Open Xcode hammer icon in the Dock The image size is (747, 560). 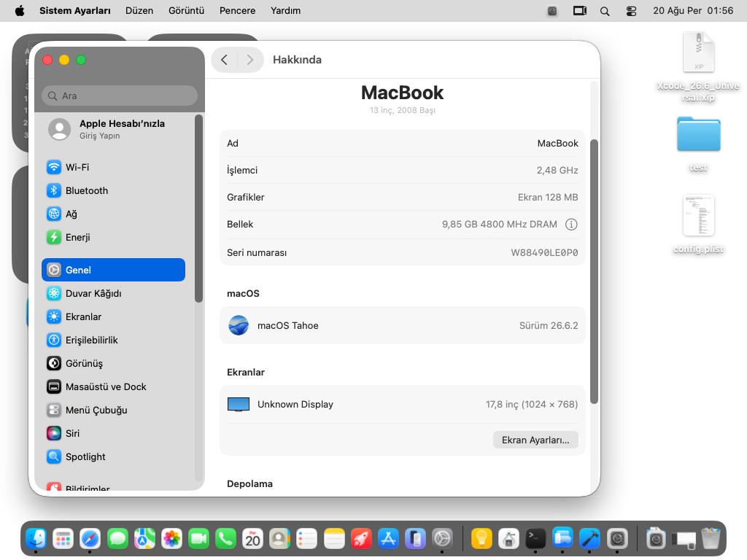[589, 539]
